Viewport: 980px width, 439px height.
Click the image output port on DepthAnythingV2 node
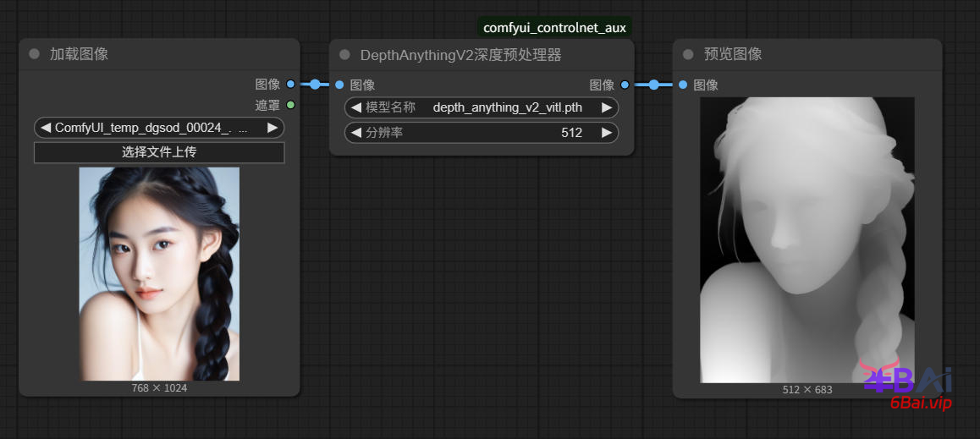625,85
